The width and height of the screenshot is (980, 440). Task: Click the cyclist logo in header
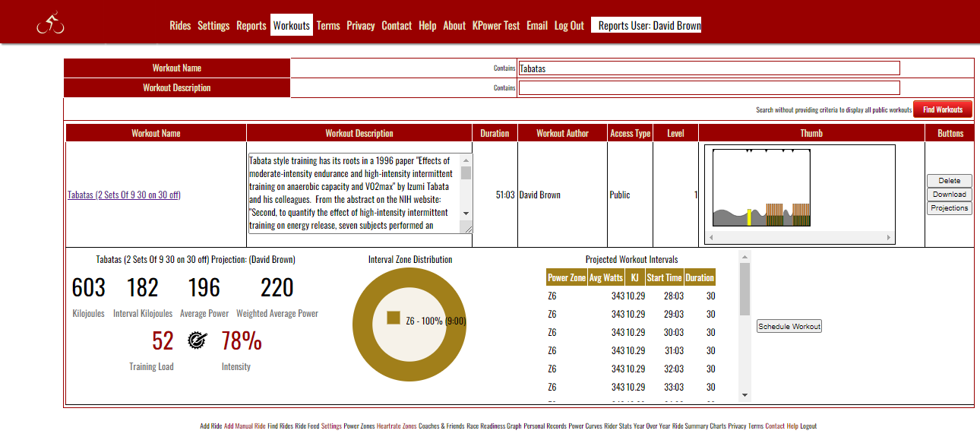50,24
